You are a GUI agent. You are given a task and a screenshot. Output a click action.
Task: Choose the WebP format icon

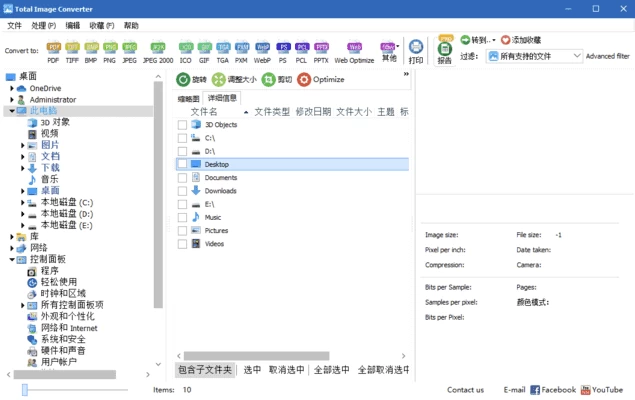[x=262, y=48]
